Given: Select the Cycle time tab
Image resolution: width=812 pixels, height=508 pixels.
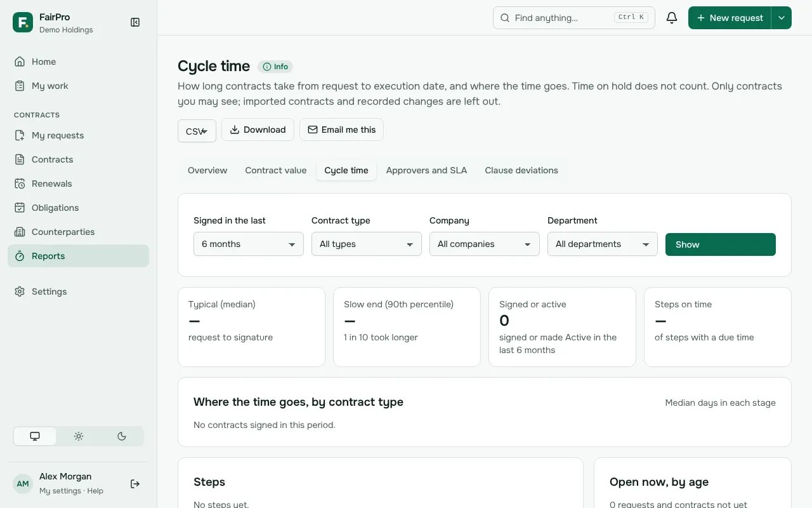Looking at the screenshot, I should tap(346, 170).
